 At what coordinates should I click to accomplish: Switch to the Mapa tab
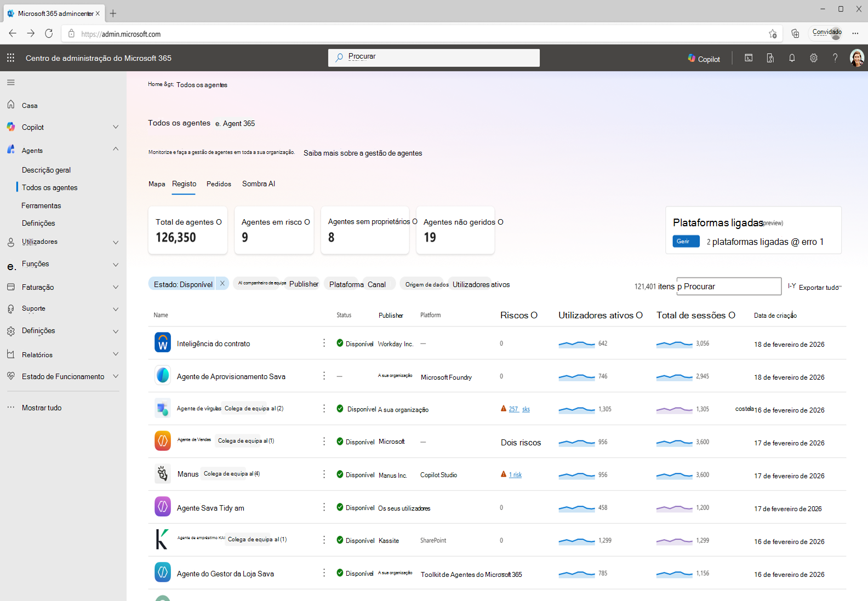click(157, 184)
